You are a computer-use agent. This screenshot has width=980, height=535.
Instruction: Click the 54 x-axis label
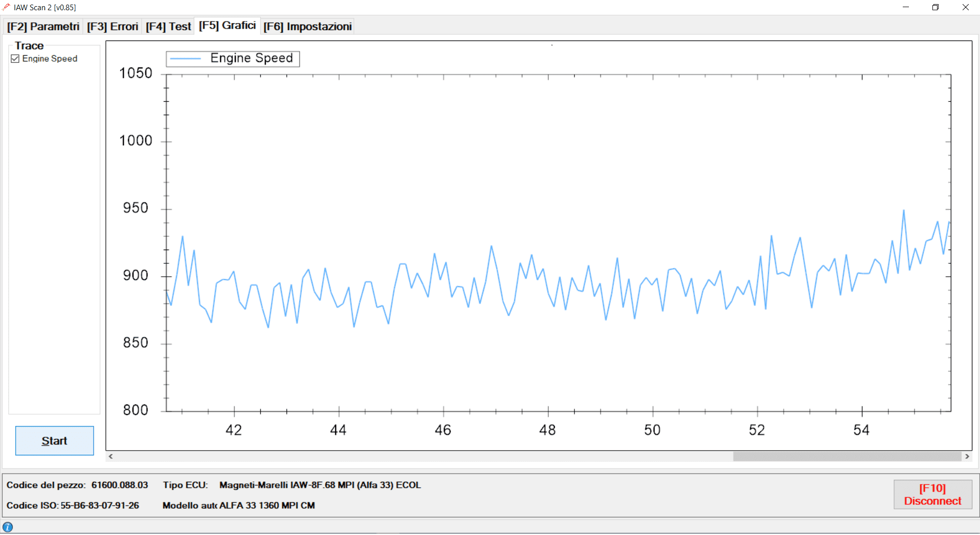tap(861, 430)
